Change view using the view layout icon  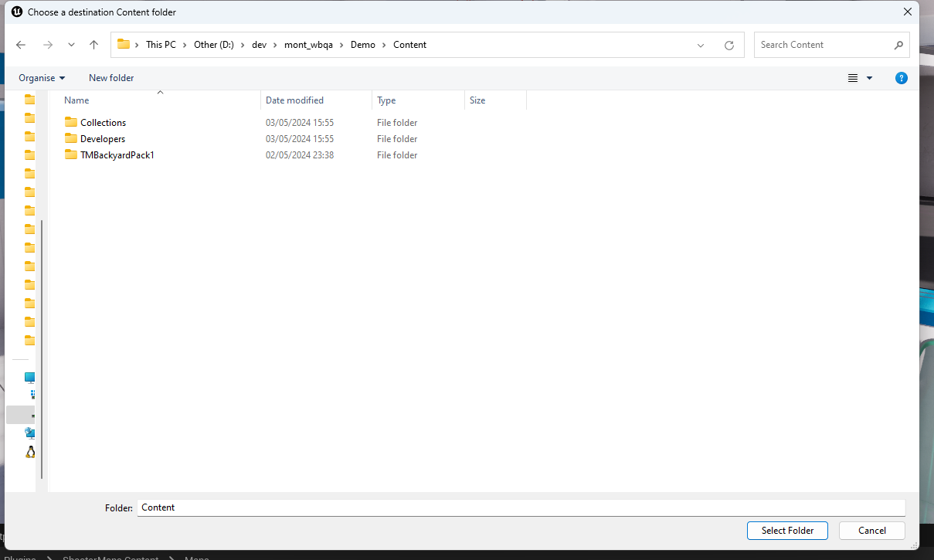coord(853,78)
